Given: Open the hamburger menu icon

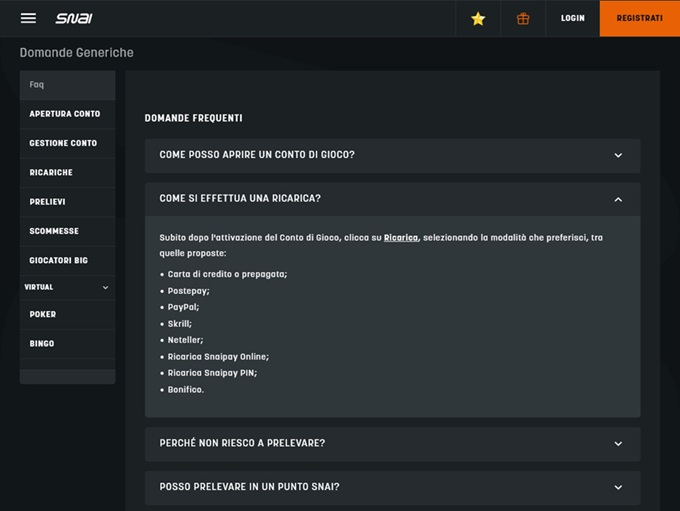Looking at the screenshot, I should click(28, 18).
